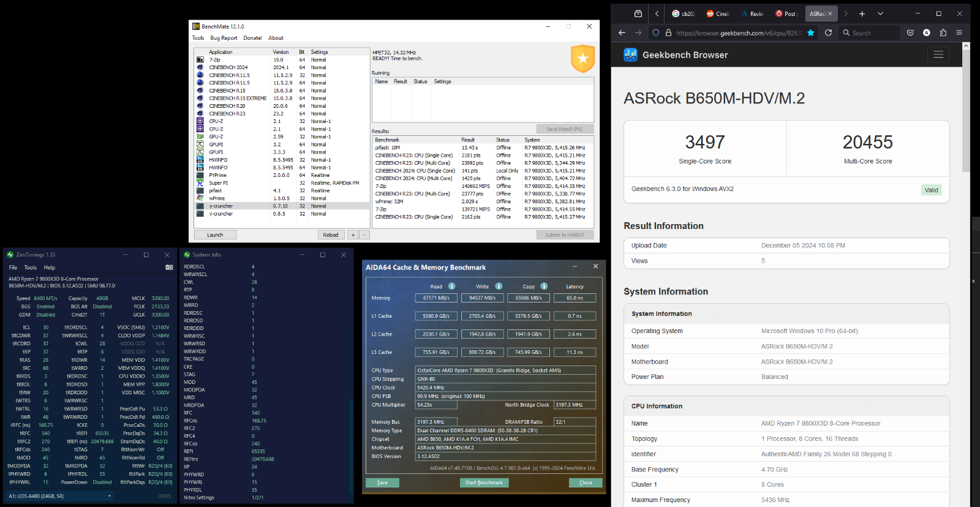Image resolution: width=980 pixels, height=507 pixels.
Task: Open the About menu in BenchMate
Action: tap(276, 38)
